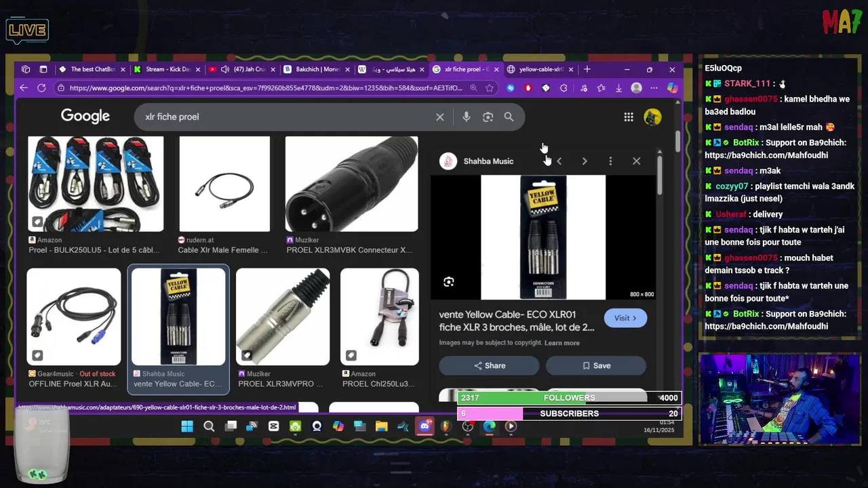
Task: Close the xlr fiche proel tab
Action: [x=496, y=69]
